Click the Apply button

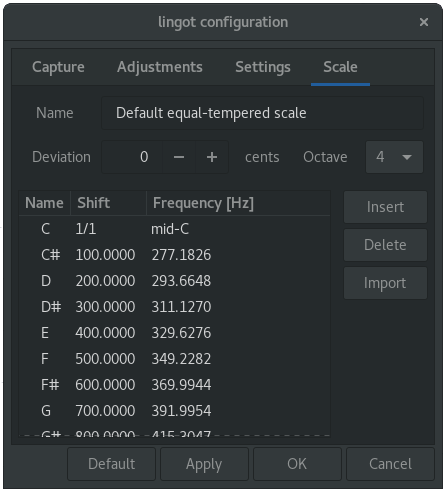[x=204, y=464]
